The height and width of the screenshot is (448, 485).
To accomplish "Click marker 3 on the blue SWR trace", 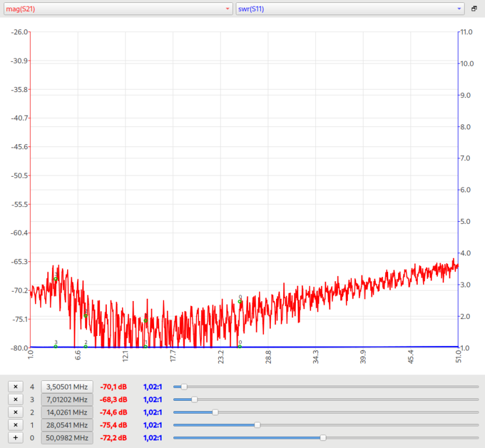I will [x=55, y=346].
